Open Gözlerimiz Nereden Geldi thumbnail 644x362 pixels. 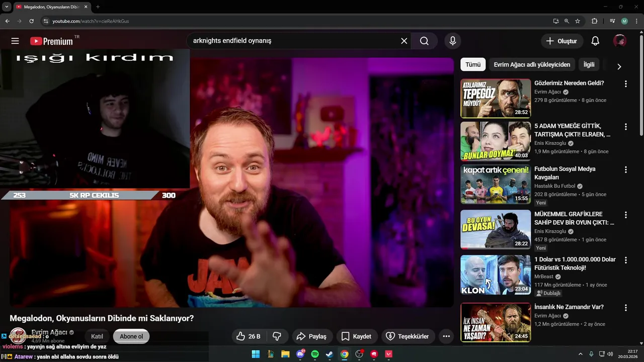pyautogui.click(x=496, y=98)
